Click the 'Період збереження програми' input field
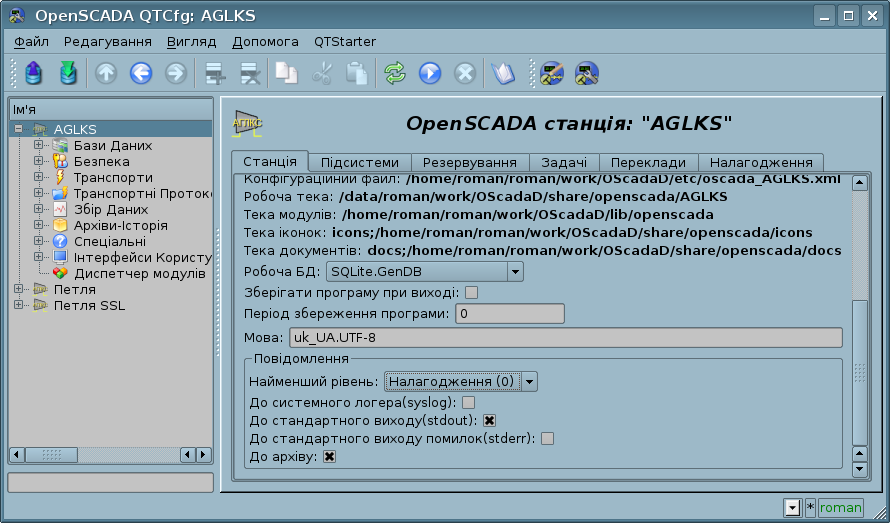 (509, 315)
